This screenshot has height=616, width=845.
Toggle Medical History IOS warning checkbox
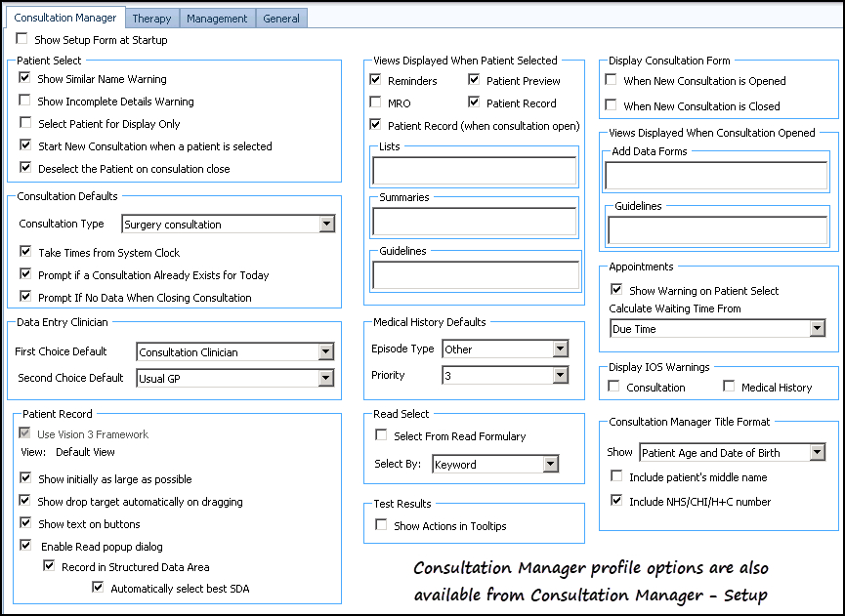729,388
